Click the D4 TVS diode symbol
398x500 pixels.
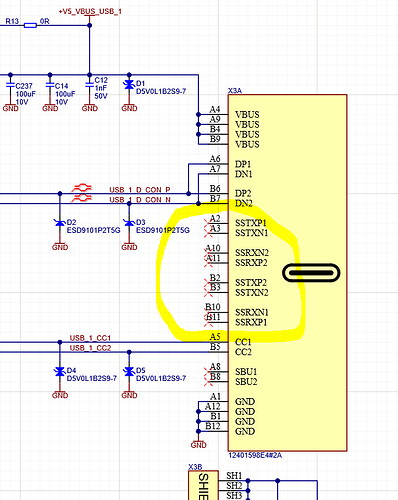tap(60, 371)
